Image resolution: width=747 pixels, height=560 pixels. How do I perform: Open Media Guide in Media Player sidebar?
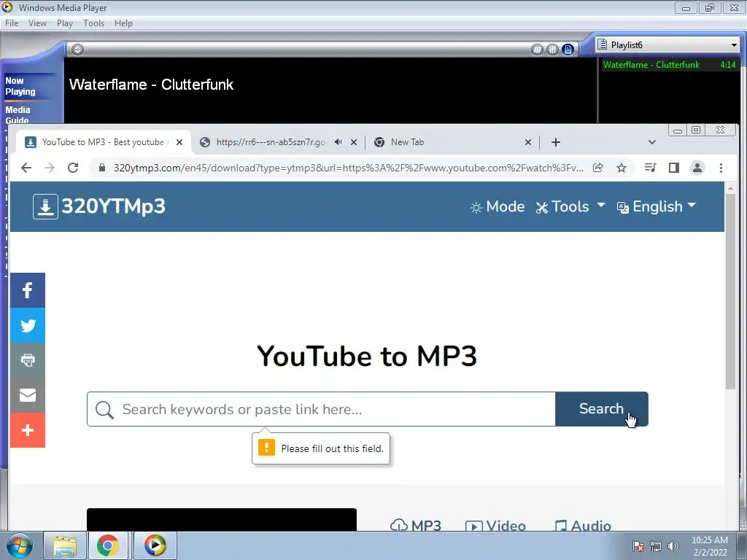(x=18, y=114)
